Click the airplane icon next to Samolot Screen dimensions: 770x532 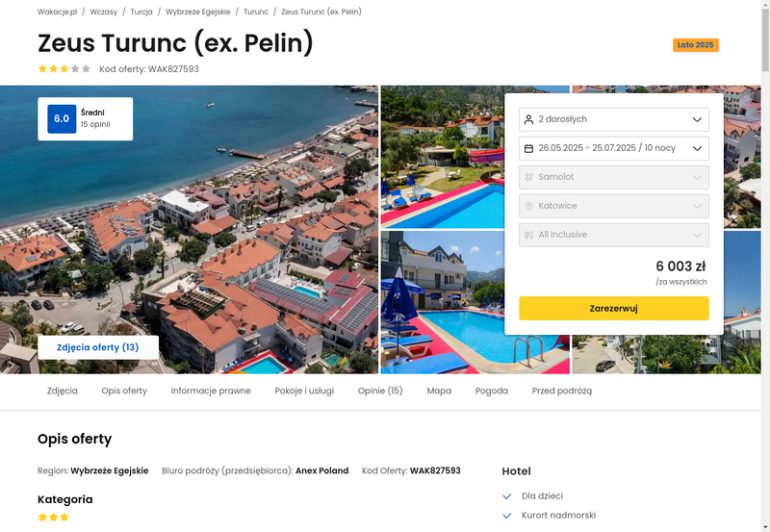pos(528,177)
